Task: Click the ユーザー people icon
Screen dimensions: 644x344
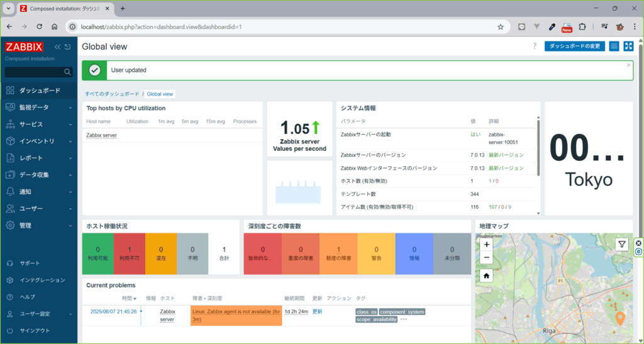Action: tap(10, 209)
